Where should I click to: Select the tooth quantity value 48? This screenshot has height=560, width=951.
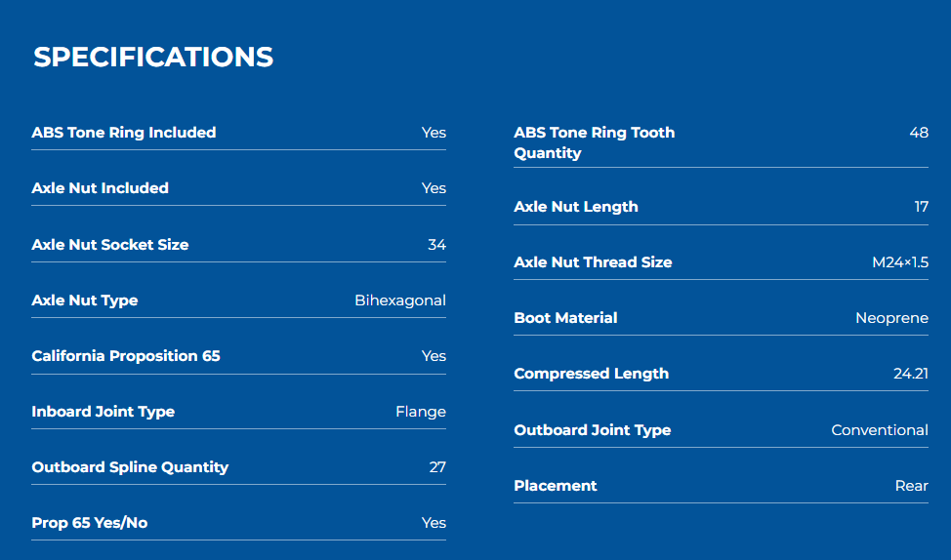tap(919, 132)
